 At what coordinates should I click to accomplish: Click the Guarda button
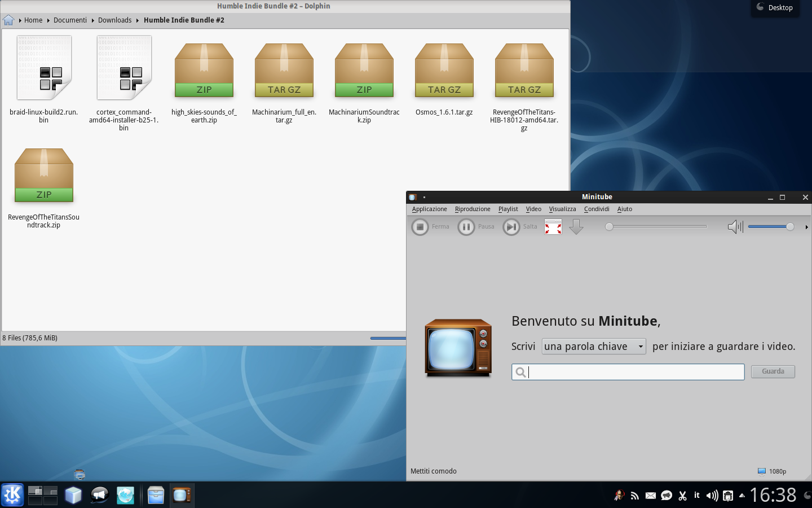[773, 371]
